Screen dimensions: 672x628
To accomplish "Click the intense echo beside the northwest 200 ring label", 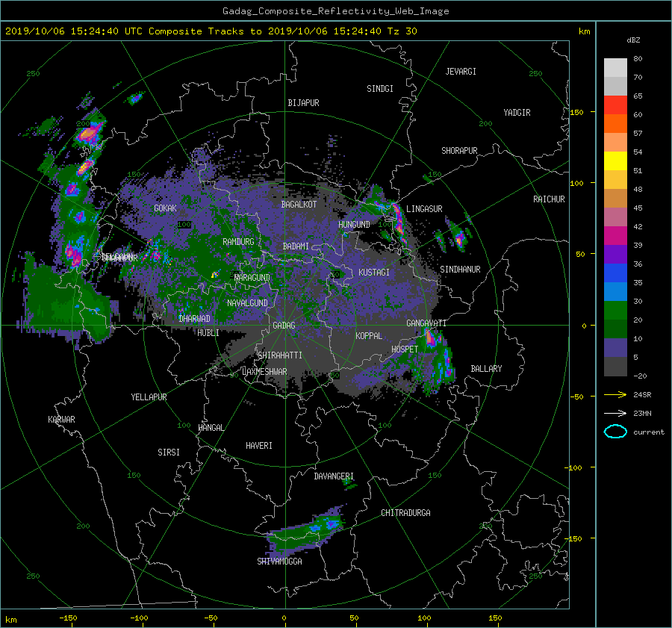I will (89, 133).
